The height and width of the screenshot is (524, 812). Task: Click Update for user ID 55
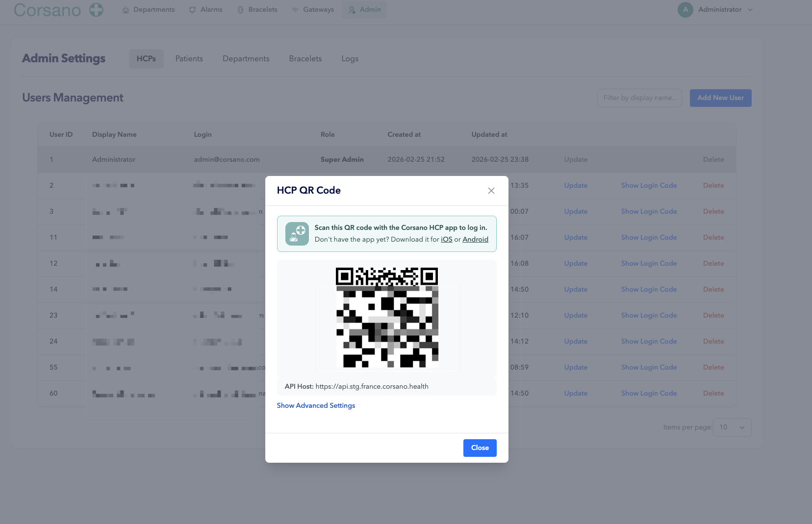pyautogui.click(x=576, y=367)
